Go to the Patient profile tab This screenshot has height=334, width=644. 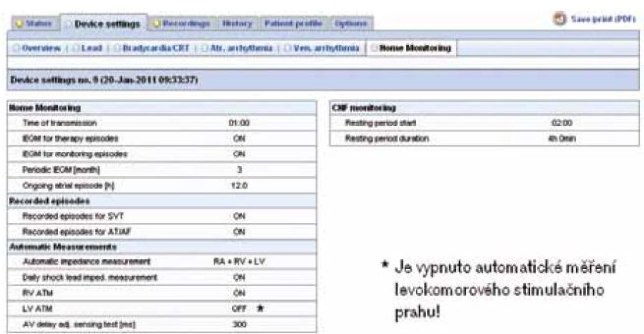tap(293, 23)
